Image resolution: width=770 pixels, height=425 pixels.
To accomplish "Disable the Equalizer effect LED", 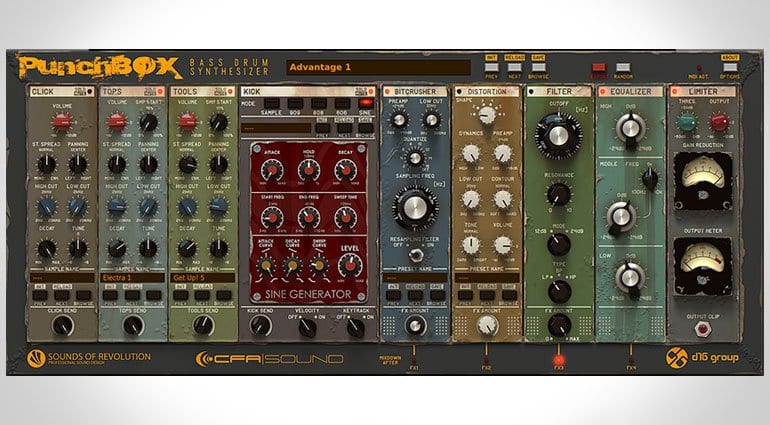I will coord(603,92).
